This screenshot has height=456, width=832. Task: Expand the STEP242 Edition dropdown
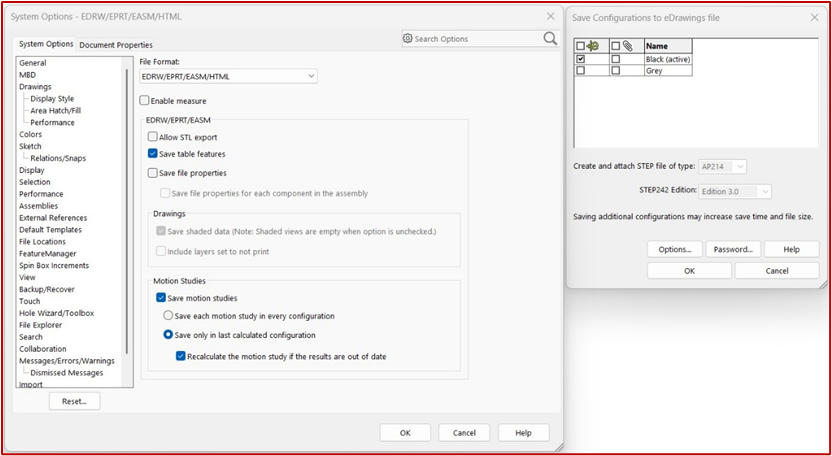pos(735,191)
